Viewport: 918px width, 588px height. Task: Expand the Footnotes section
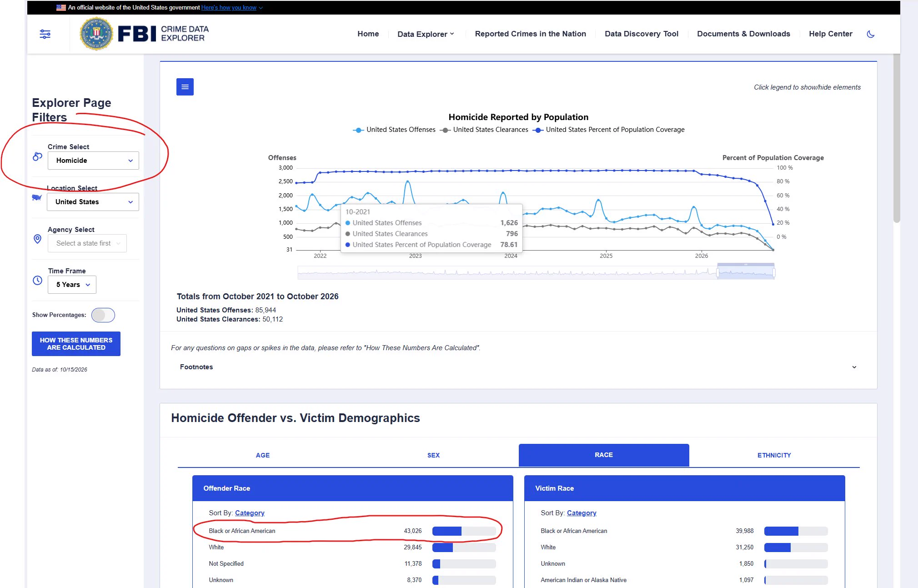coord(518,367)
